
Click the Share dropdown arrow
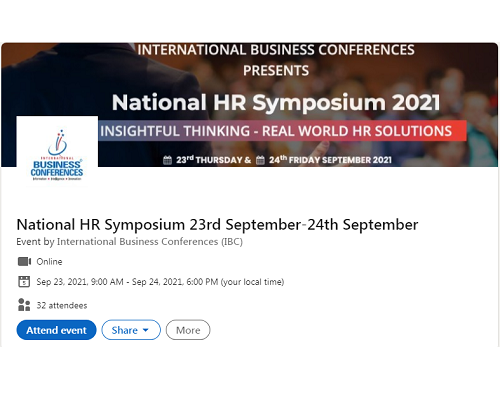tap(146, 330)
